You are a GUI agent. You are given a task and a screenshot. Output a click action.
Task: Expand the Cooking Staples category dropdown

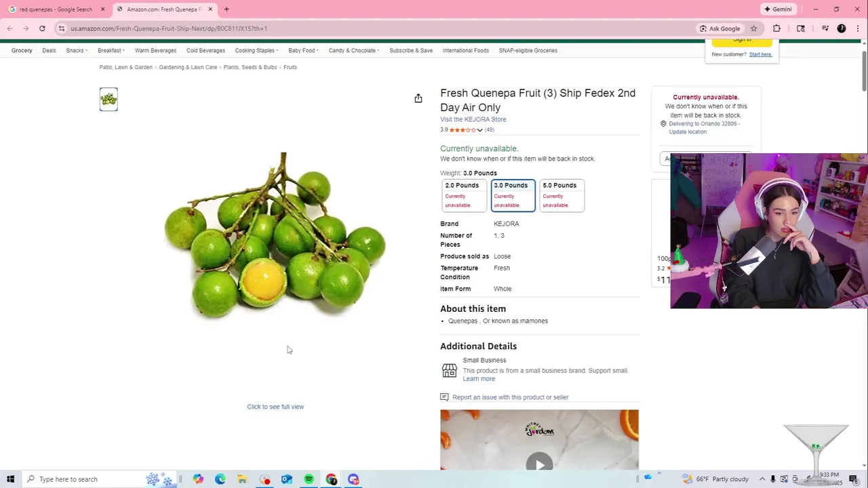coord(256,50)
